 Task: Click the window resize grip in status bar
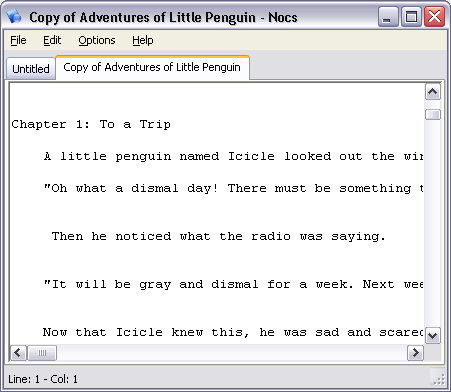tap(439, 380)
